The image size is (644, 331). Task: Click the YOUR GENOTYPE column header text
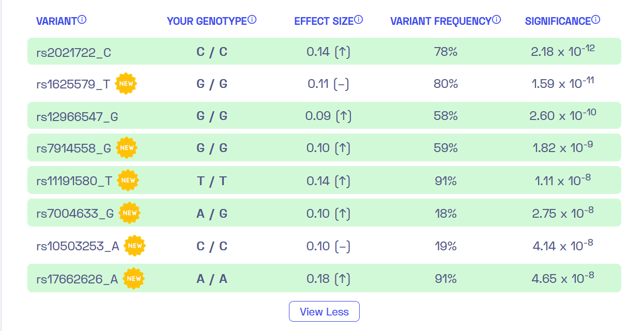click(207, 21)
